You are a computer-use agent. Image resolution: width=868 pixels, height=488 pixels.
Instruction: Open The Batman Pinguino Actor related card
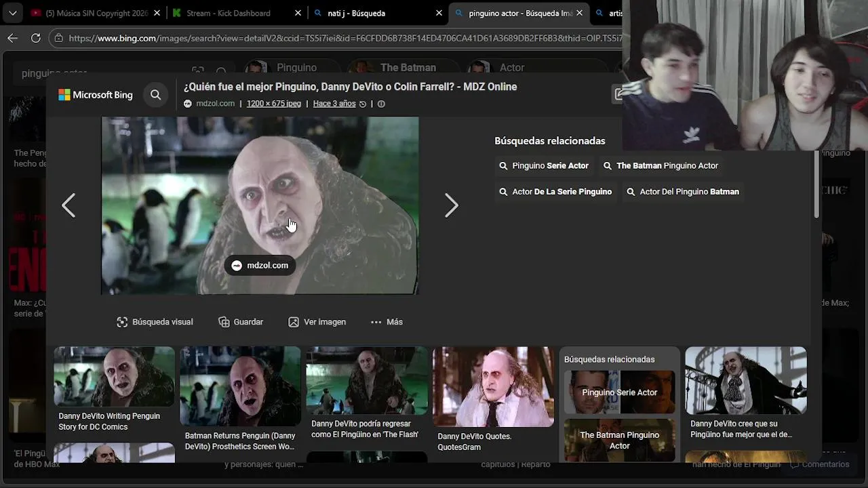(619, 440)
